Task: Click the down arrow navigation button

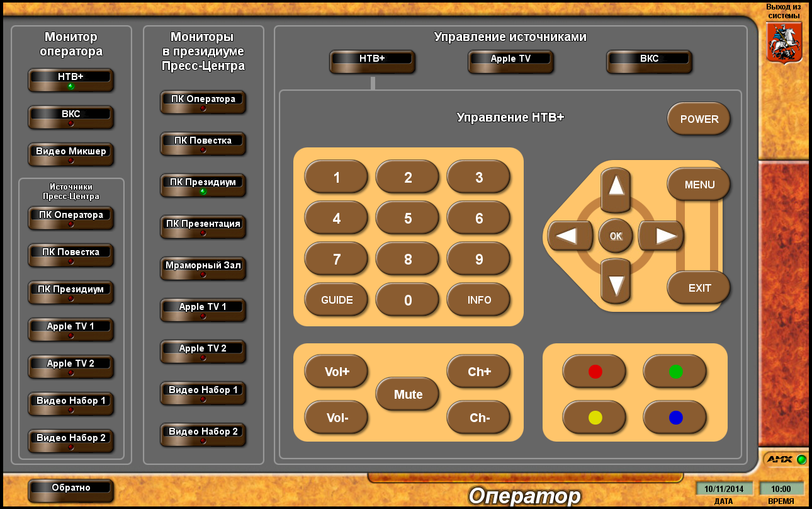Action: [616, 281]
